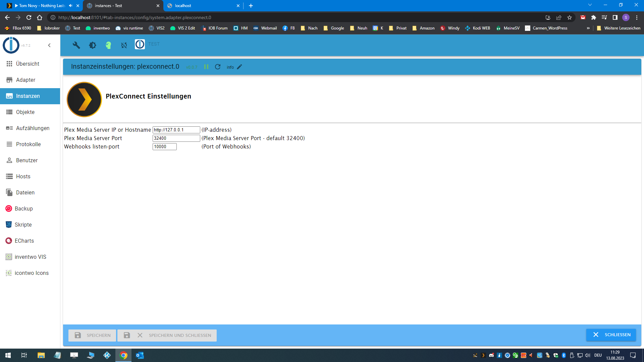Open the browser extensions puzzle icon

594,17
